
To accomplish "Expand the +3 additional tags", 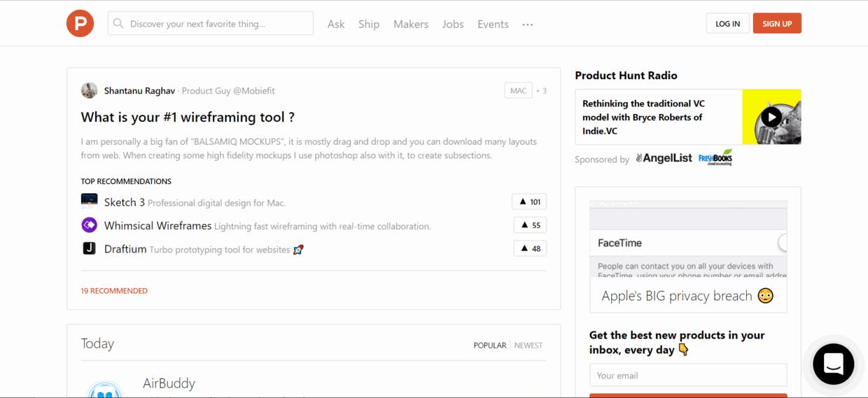I will 541,91.
